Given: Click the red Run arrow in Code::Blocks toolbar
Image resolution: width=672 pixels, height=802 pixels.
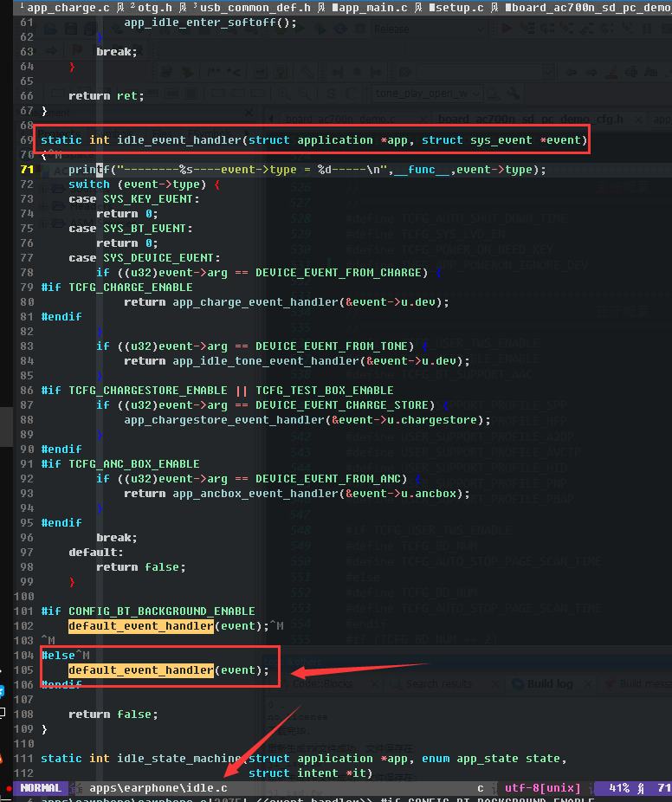Looking at the screenshot, I should point(507,28).
